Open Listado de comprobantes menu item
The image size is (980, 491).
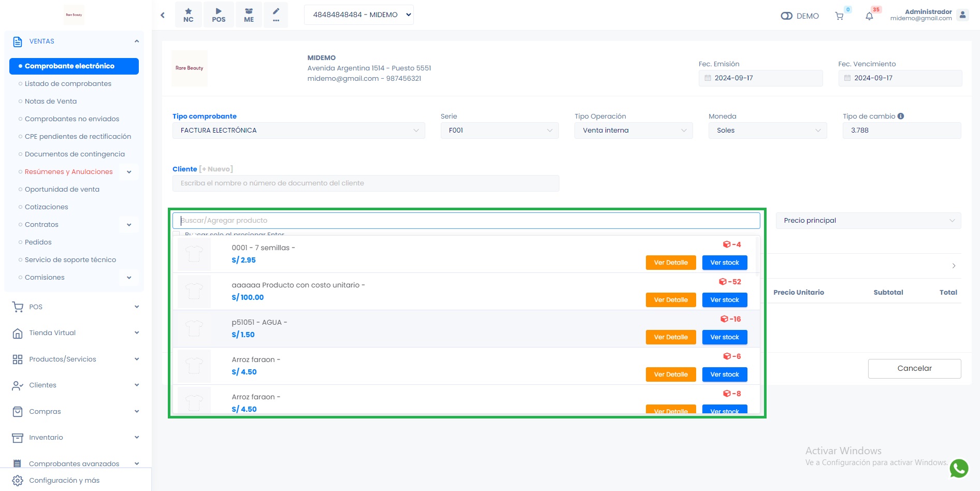coord(68,84)
